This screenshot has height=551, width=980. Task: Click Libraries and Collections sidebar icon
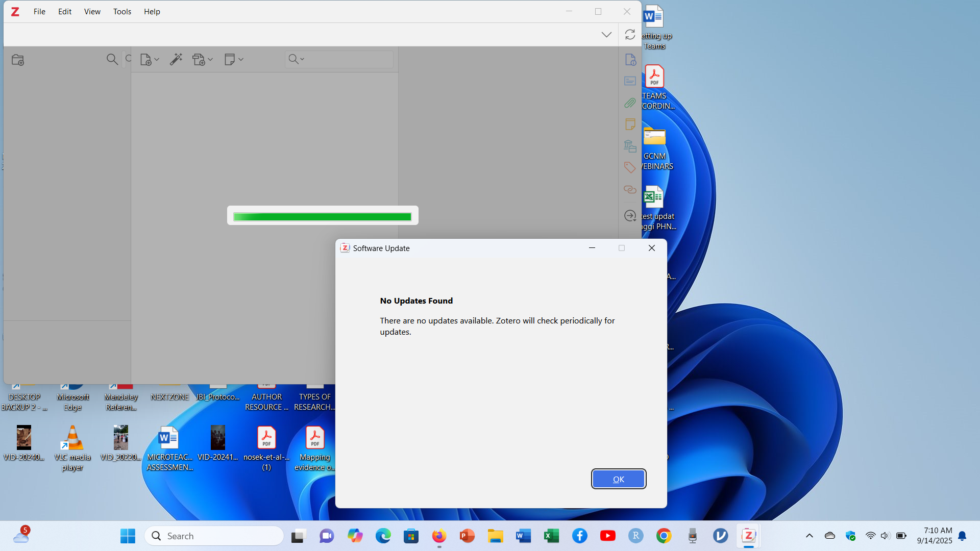[x=630, y=146]
